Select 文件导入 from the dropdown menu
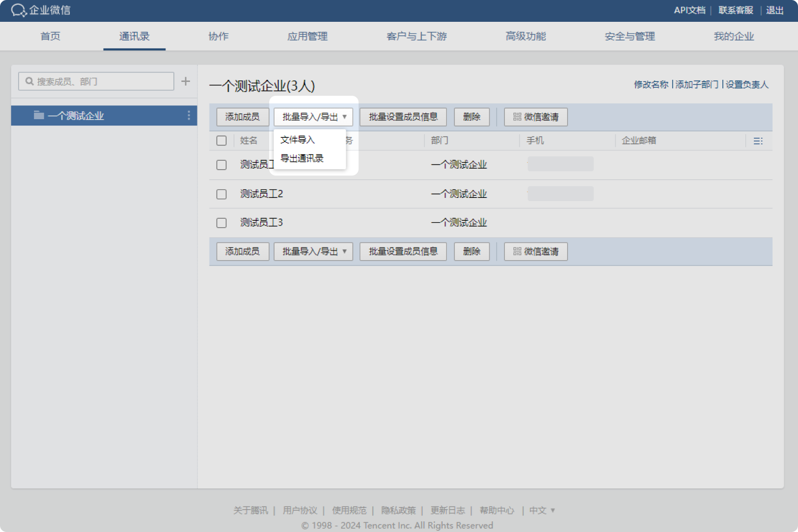Image resolution: width=798 pixels, height=532 pixels. click(298, 140)
